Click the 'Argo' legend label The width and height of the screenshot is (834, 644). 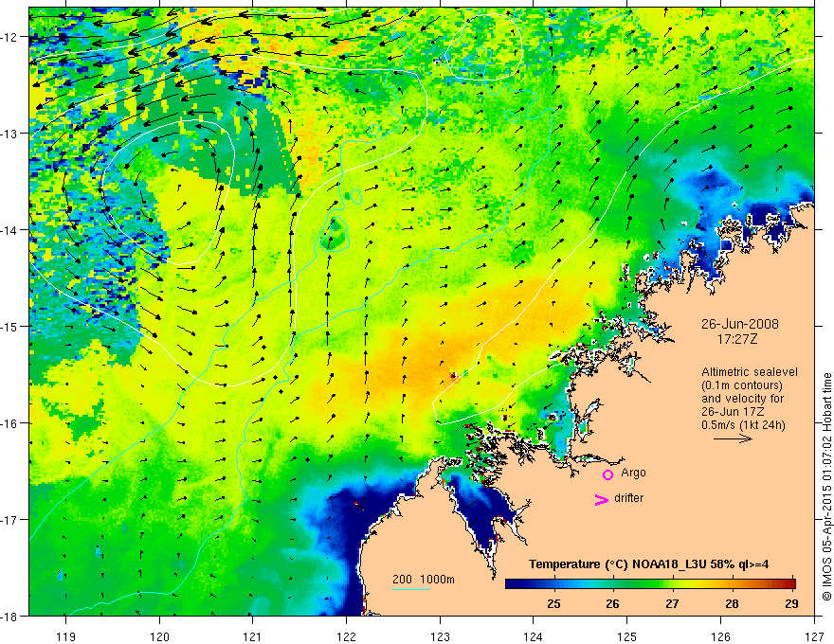[x=633, y=473]
